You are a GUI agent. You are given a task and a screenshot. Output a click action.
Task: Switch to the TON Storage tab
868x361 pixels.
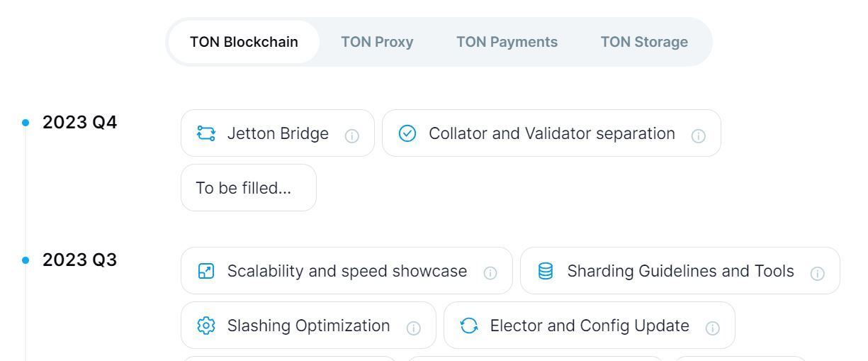[x=644, y=42]
